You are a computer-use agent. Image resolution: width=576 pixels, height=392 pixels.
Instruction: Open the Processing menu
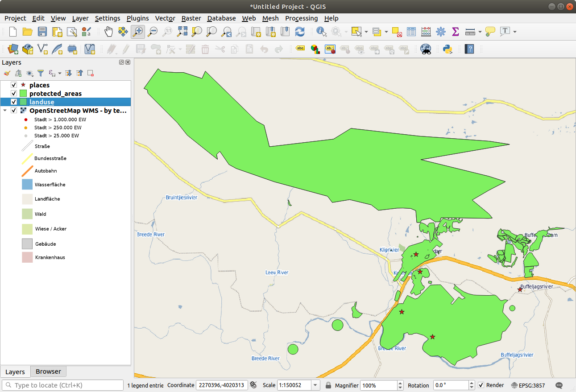301,18
